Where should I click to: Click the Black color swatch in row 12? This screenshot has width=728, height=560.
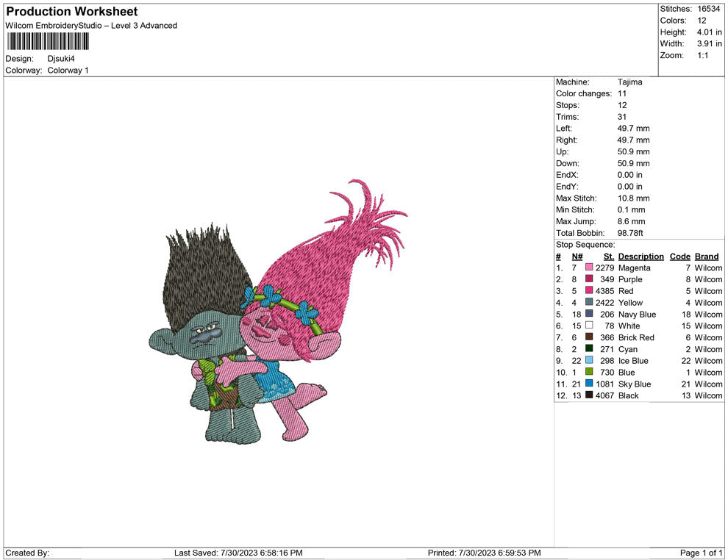[589, 395]
